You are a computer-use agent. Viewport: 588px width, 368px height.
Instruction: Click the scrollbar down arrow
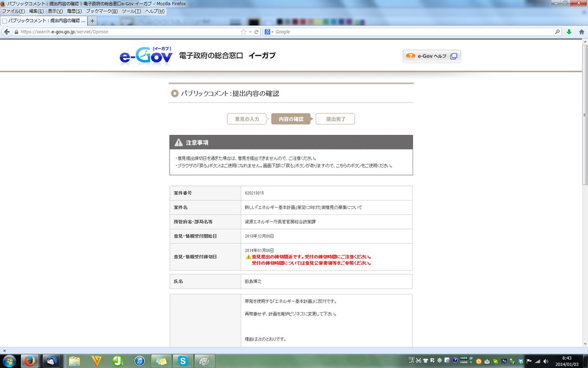coord(585,343)
